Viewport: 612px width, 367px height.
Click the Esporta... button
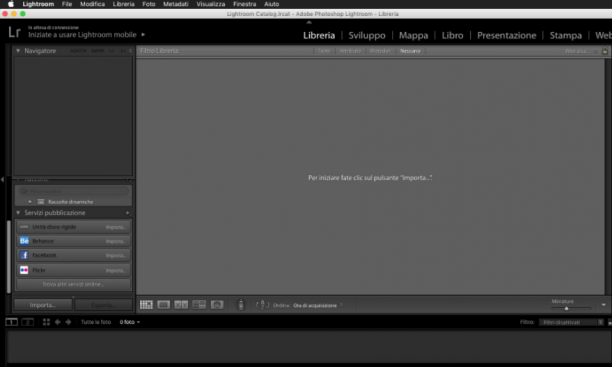pyautogui.click(x=103, y=305)
